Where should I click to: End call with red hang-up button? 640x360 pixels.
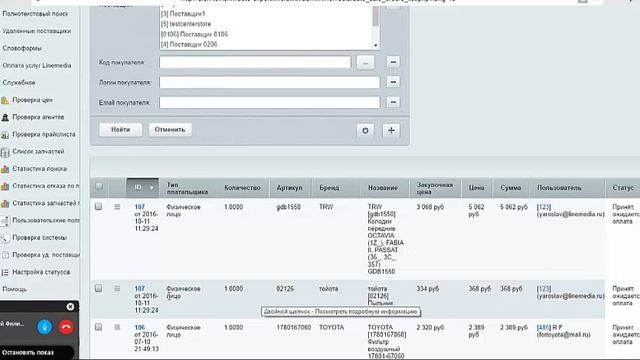click(x=66, y=327)
